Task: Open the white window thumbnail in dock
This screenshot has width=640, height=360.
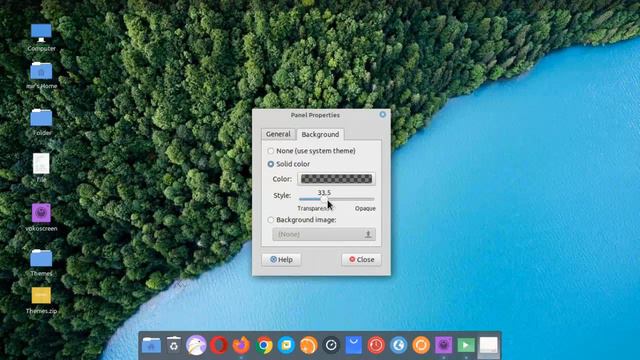Action: (x=489, y=345)
